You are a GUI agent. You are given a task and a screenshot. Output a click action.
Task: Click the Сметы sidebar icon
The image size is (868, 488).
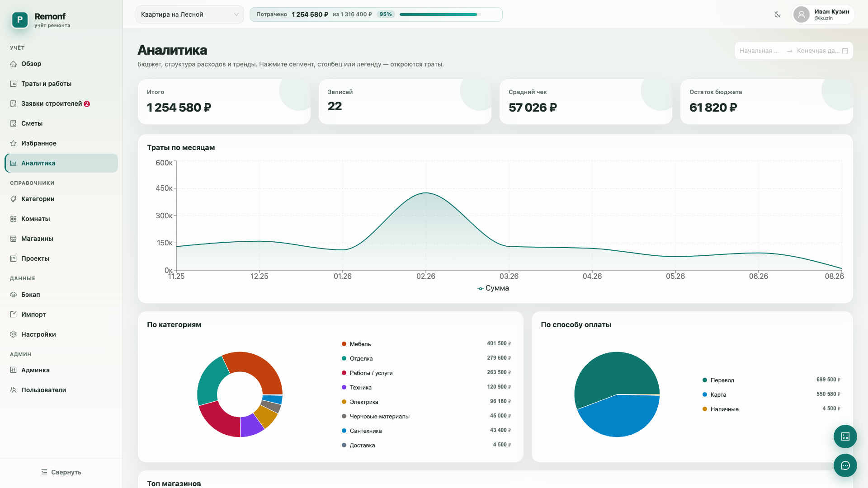click(x=14, y=123)
